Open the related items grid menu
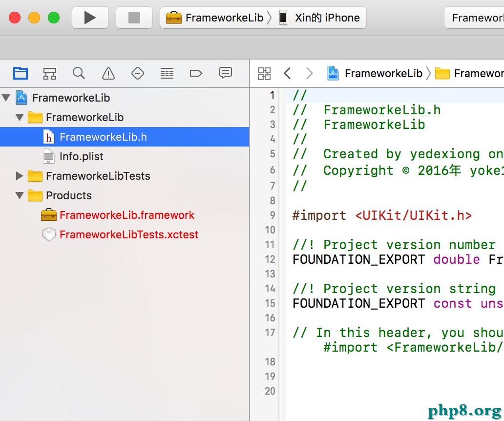This screenshot has height=421, width=504. click(x=264, y=74)
